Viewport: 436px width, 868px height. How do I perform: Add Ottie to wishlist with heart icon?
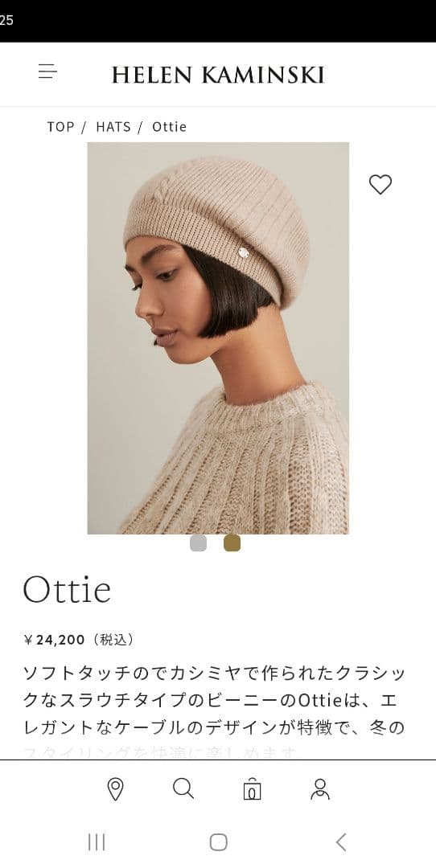pos(380,184)
